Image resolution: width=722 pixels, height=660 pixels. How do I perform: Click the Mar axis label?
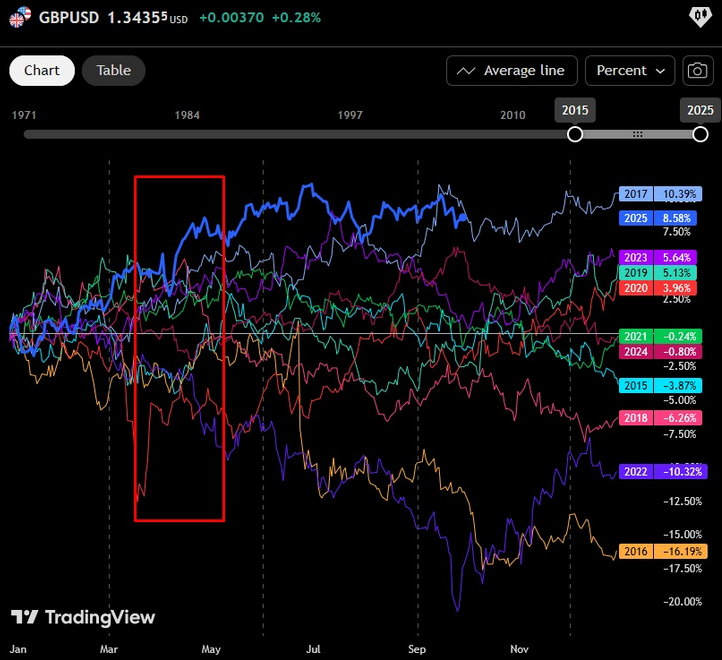point(109,649)
